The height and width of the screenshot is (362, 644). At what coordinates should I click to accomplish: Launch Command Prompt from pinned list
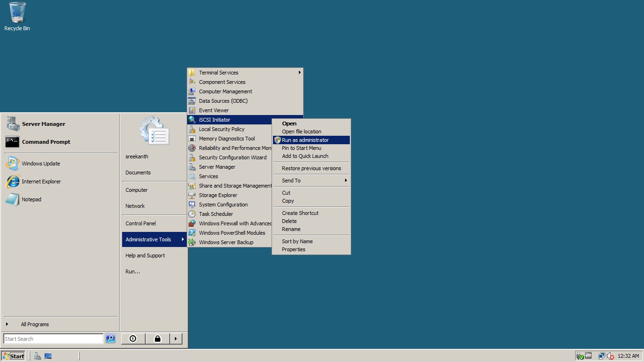pyautogui.click(x=46, y=142)
